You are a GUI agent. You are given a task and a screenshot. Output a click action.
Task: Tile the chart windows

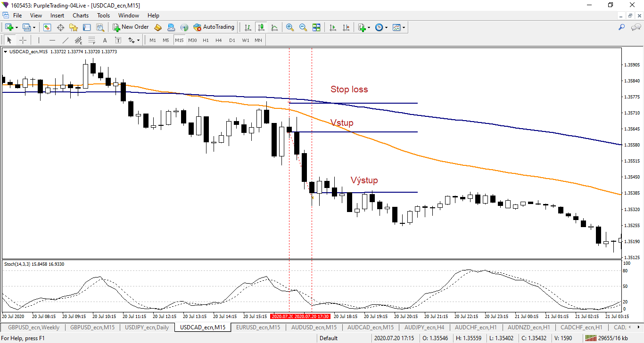pyautogui.click(x=316, y=27)
